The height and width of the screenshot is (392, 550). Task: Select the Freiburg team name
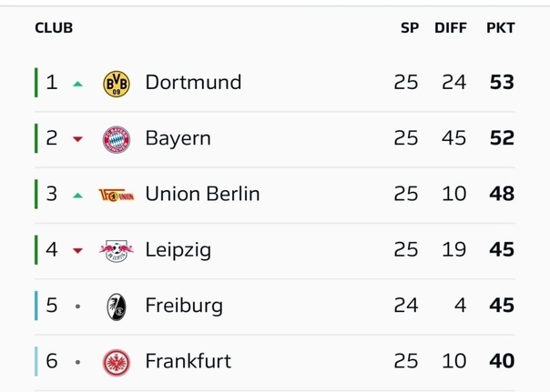(x=183, y=306)
